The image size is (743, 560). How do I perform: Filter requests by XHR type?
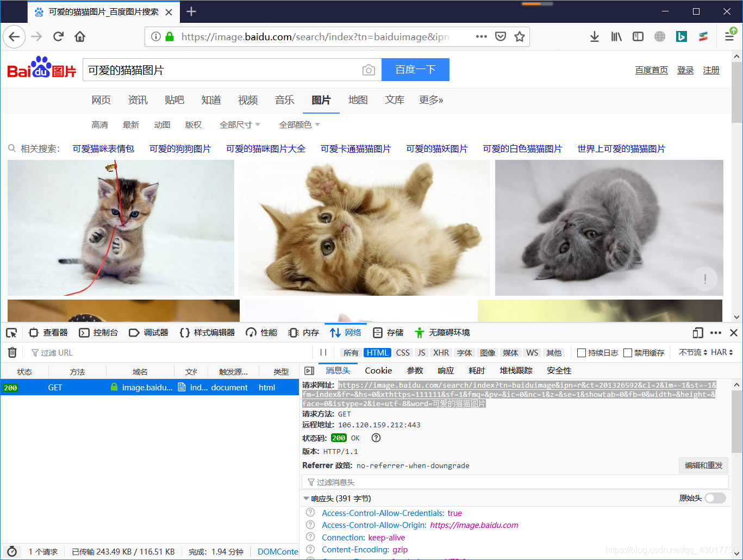click(x=441, y=353)
